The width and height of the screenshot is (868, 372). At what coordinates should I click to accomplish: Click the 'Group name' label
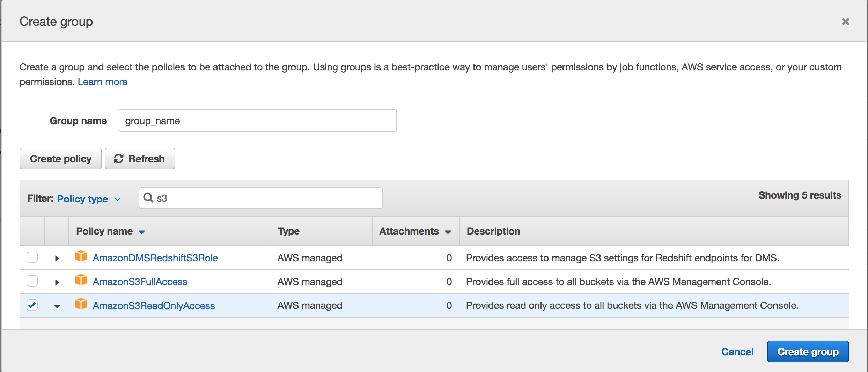pyautogui.click(x=78, y=121)
